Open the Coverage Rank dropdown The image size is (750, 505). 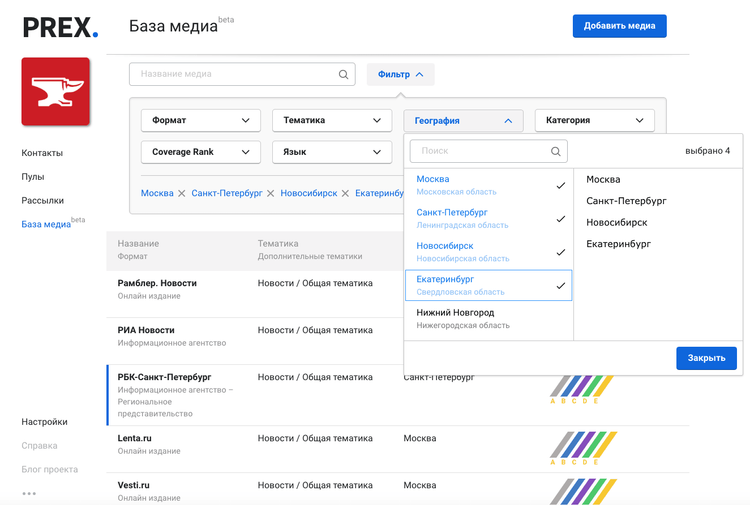[201, 152]
